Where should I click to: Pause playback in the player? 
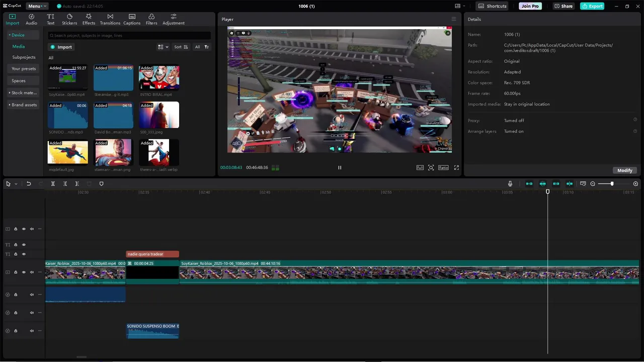340,167
